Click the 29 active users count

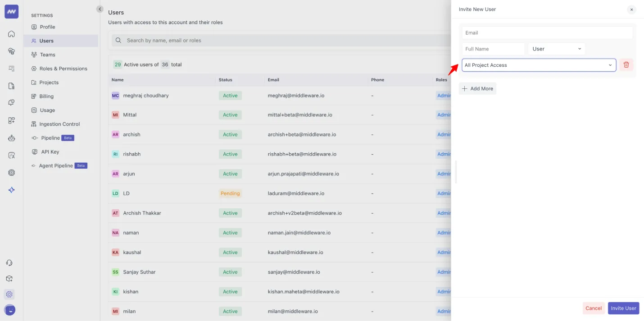[x=118, y=64]
